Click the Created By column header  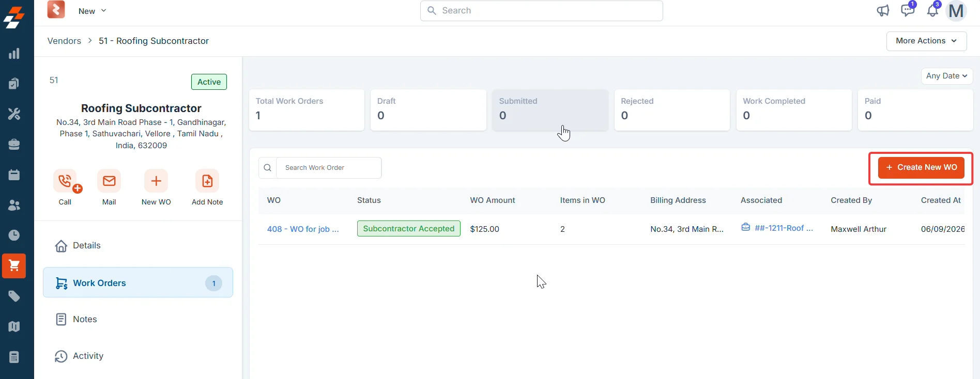(x=851, y=200)
